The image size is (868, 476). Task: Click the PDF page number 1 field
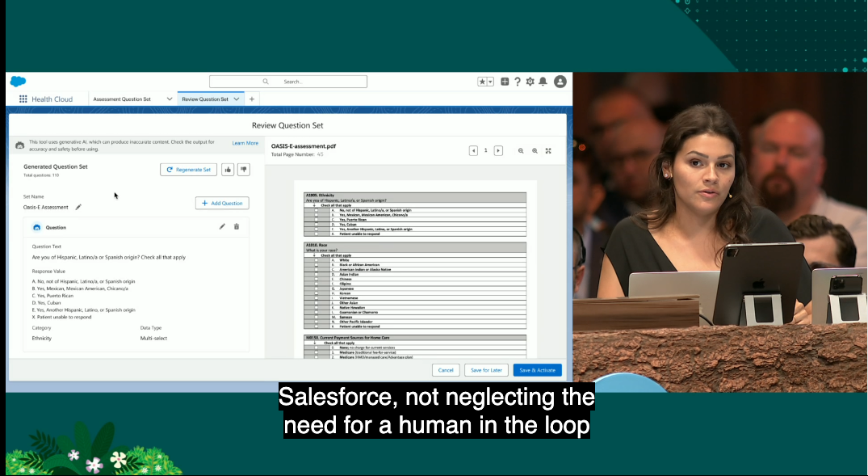tap(486, 150)
